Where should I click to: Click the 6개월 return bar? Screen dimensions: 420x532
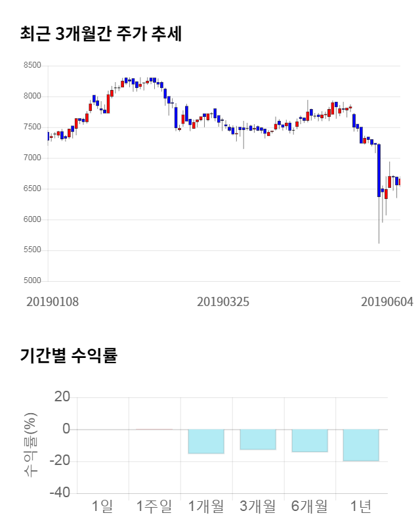310,441
